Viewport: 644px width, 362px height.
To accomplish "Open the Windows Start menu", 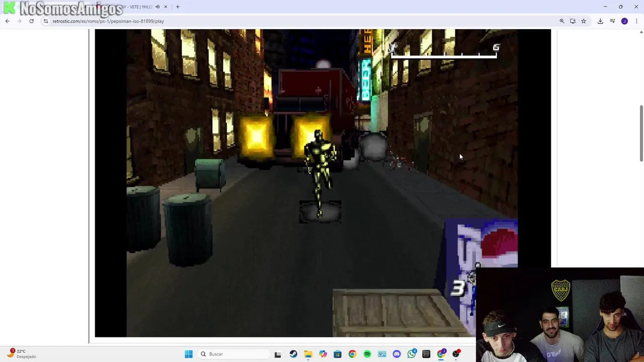I will pos(189,354).
